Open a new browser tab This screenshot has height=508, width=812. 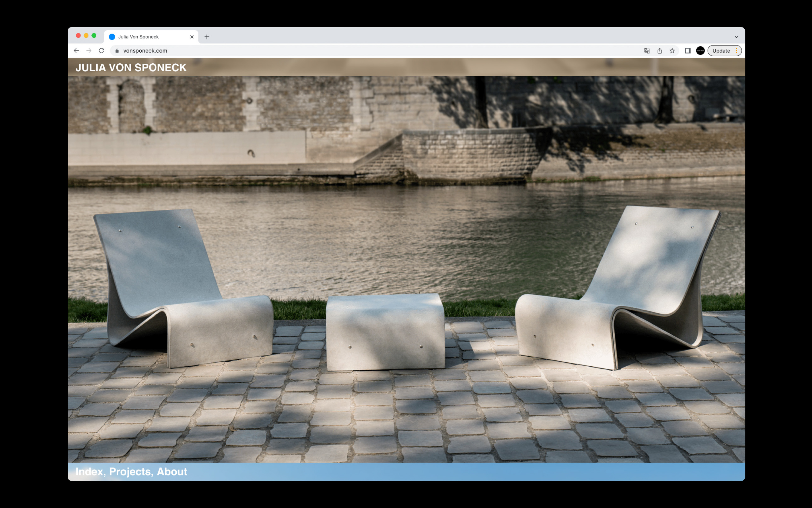coord(207,37)
